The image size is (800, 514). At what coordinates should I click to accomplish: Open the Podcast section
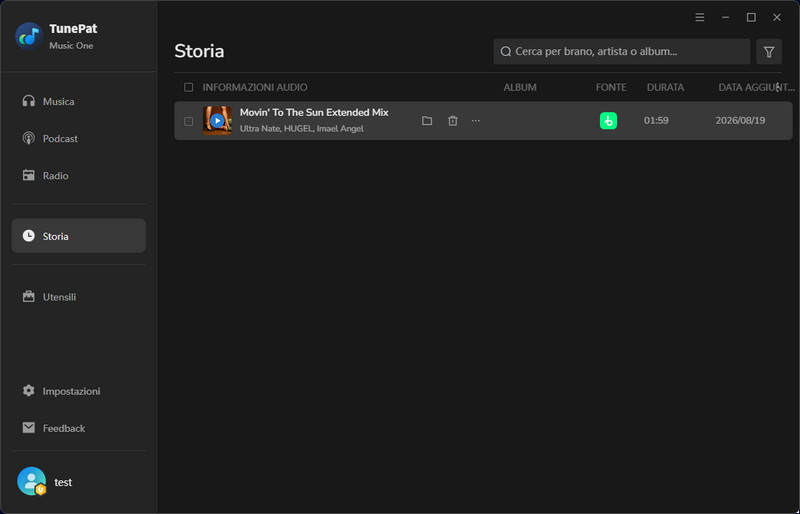point(79,138)
